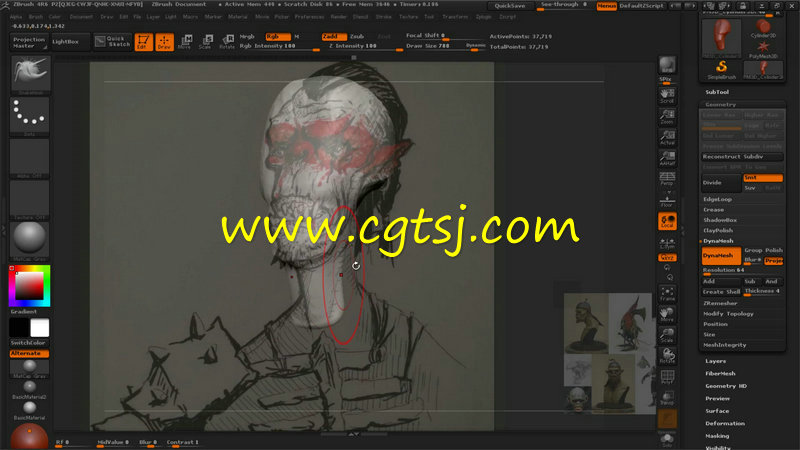The height and width of the screenshot is (450, 800).
Task: Expand the SubTool section
Action: tap(717, 92)
